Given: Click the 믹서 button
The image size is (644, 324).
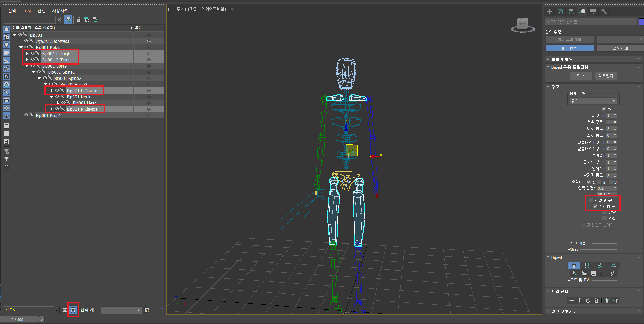Looking at the screenshot, I should click(x=581, y=76).
